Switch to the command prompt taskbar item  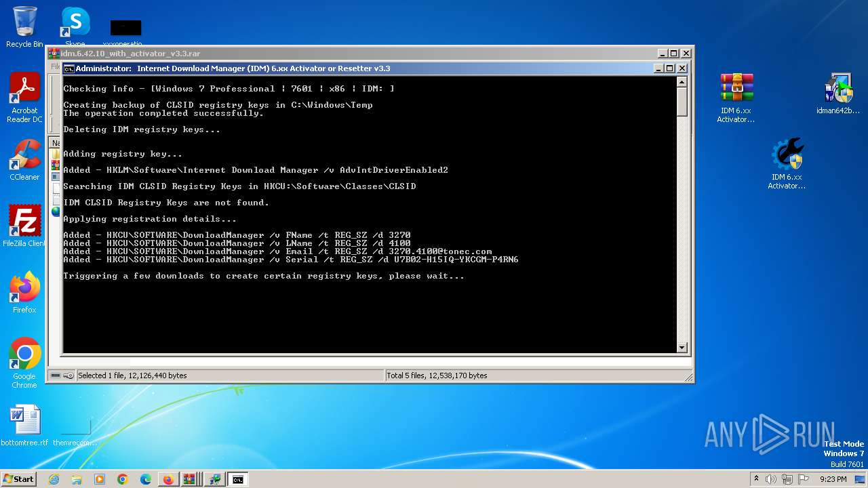point(237,479)
